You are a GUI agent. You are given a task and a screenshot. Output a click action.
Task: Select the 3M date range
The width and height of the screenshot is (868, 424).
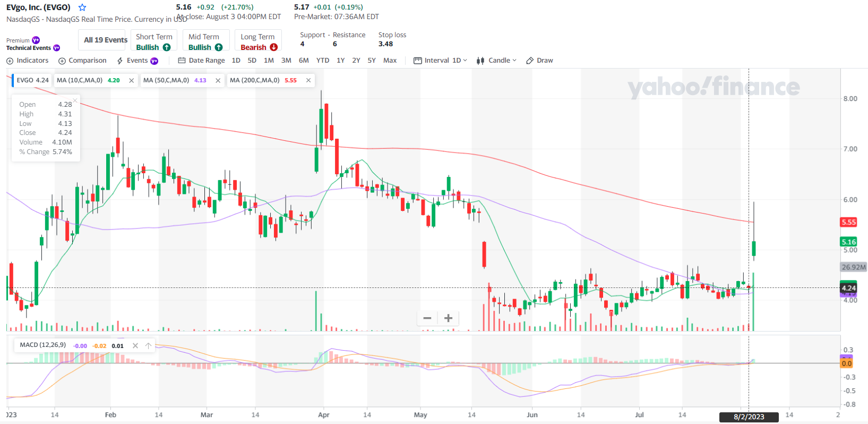click(286, 61)
